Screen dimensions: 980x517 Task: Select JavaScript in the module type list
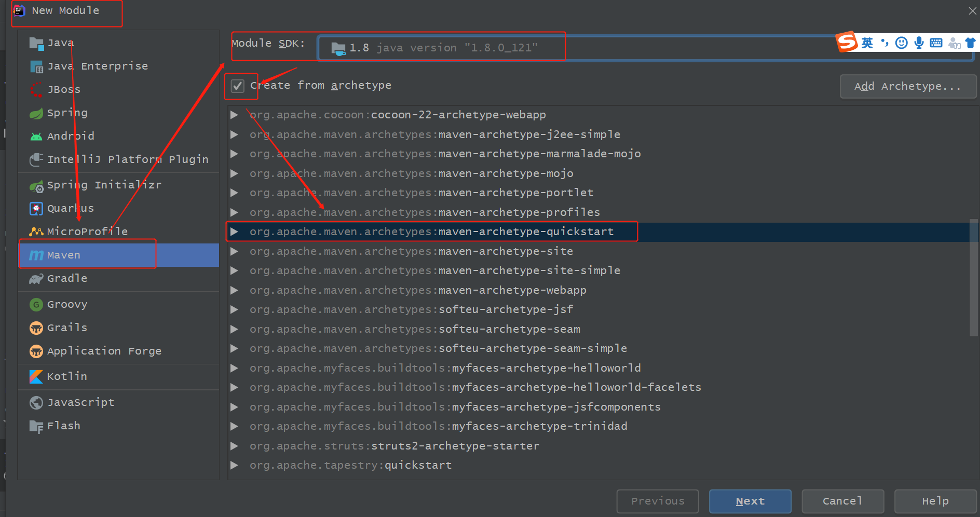tap(119, 402)
